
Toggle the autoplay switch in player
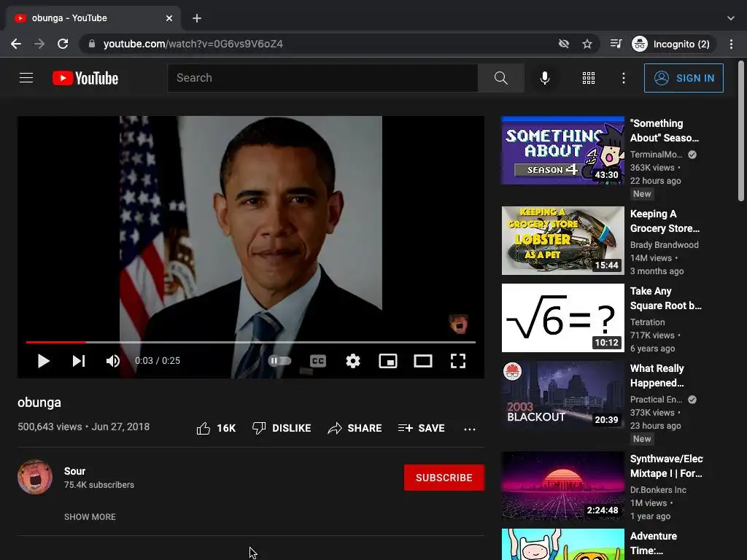(x=279, y=361)
